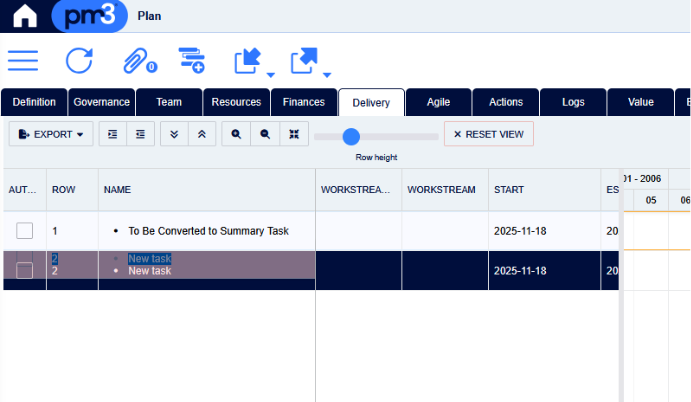Click the home icon
The image size is (691, 402).
[24, 16]
